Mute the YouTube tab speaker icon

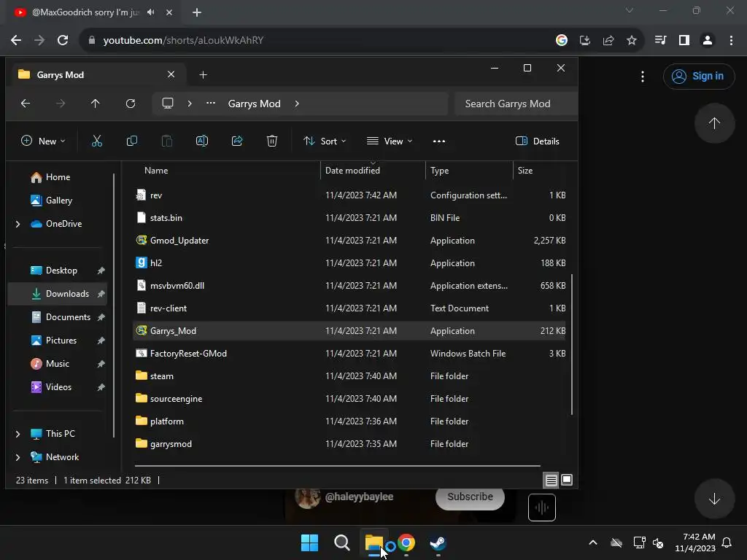(151, 12)
